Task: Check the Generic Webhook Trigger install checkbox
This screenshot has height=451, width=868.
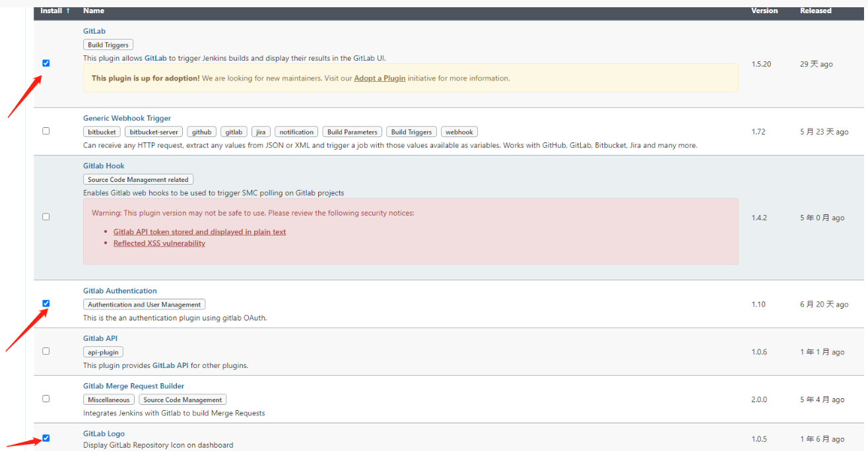Action: (x=46, y=131)
